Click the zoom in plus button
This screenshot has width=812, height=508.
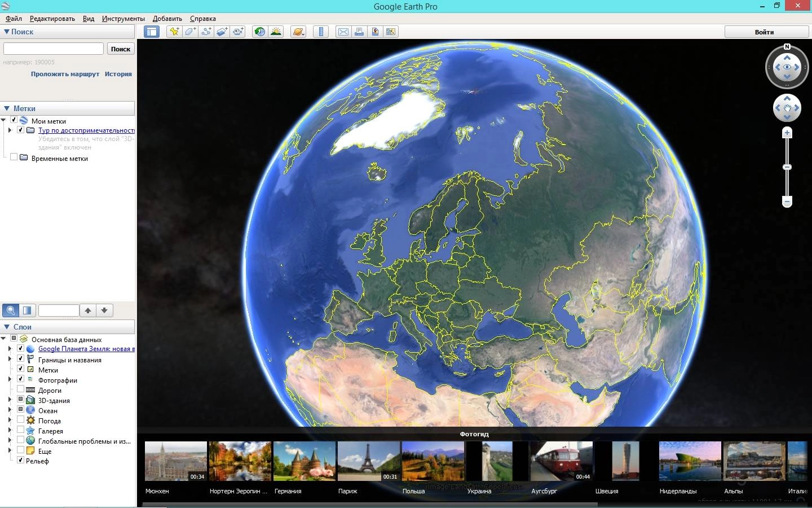(x=787, y=133)
